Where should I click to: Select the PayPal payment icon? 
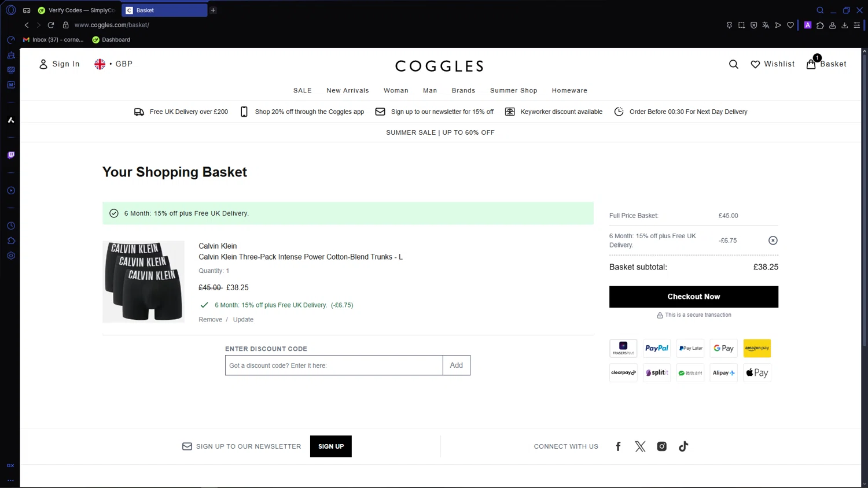point(657,348)
